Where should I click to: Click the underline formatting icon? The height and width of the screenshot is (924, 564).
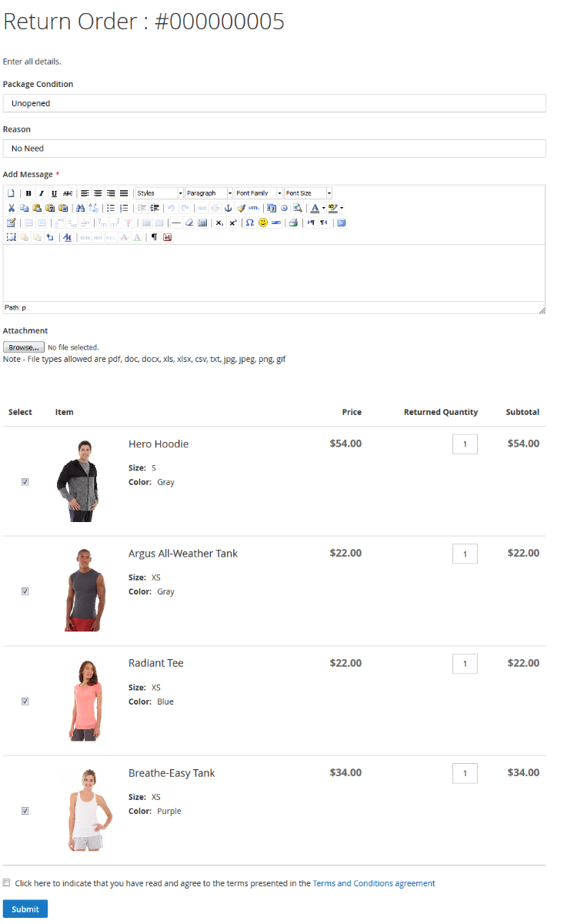tap(55, 193)
